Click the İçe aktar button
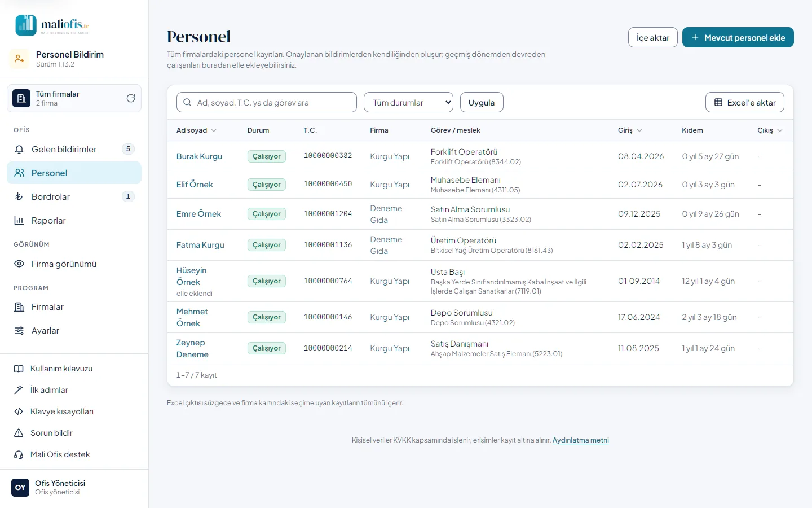 [x=653, y=38]
